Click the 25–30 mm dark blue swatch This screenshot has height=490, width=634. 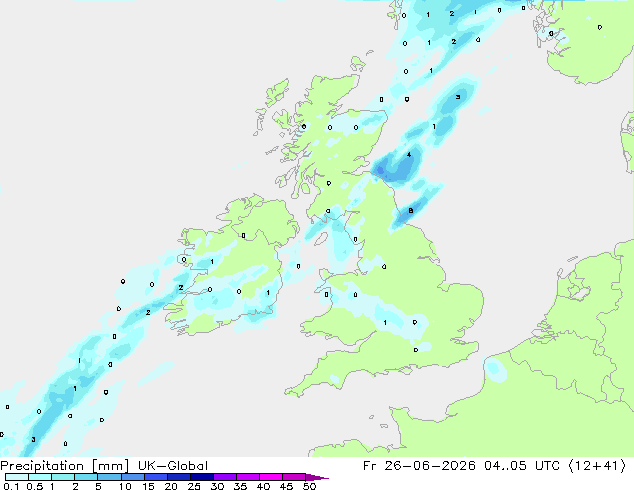click(202, 477)
